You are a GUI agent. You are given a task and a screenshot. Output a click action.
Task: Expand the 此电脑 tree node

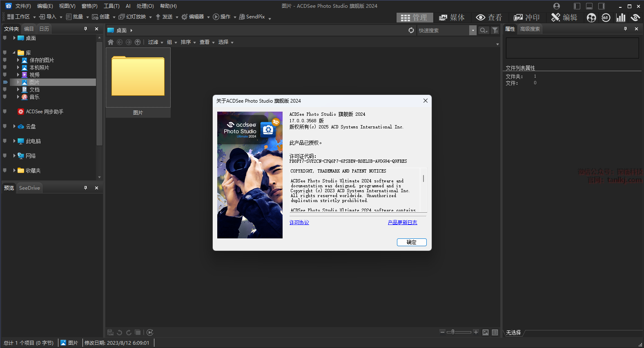coord(14,141)
